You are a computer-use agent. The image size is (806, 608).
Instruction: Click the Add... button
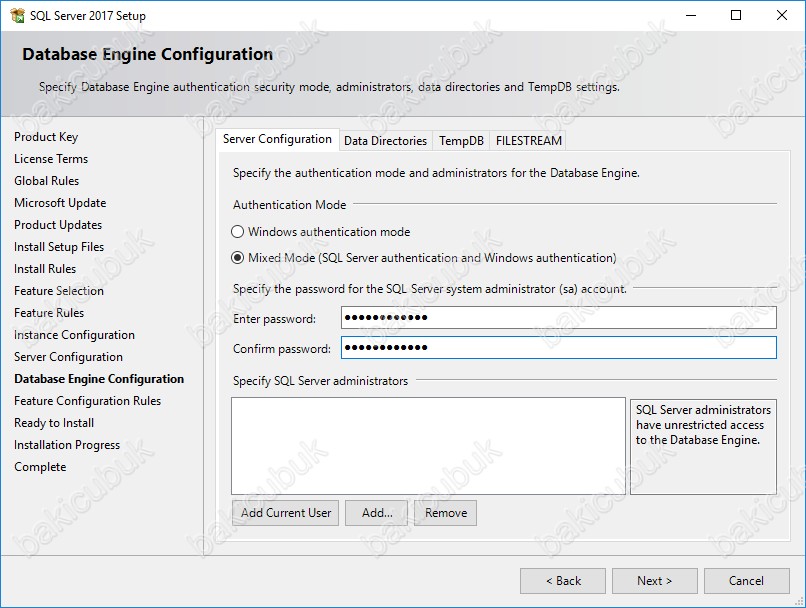coord(377,513)
